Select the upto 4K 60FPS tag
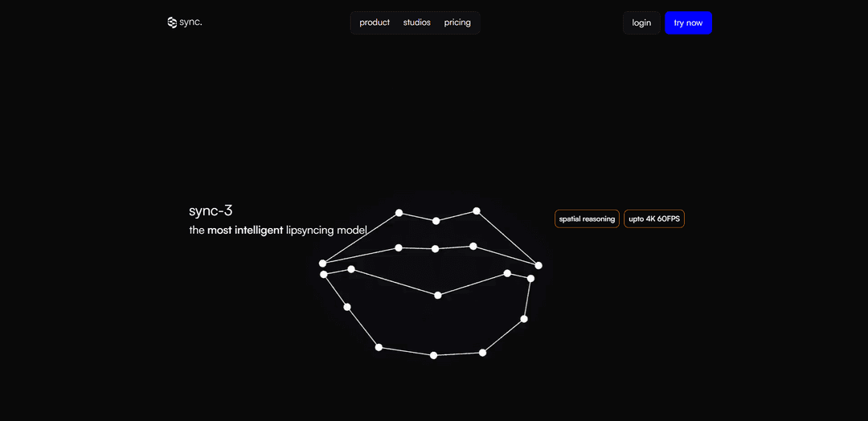The width and height of the screenshot is (868, 421). pyautogui.click(x=654, y=219)
